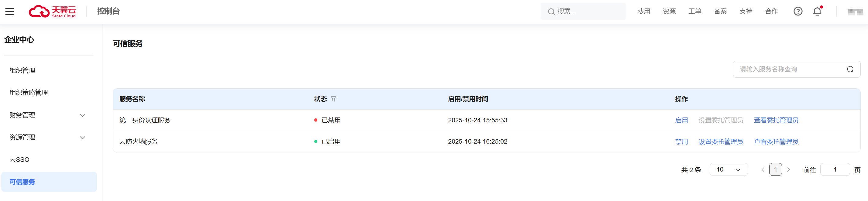Open the help question mark icon
Image resolution: width=868 pixels, height=201 pixels.
797,12
